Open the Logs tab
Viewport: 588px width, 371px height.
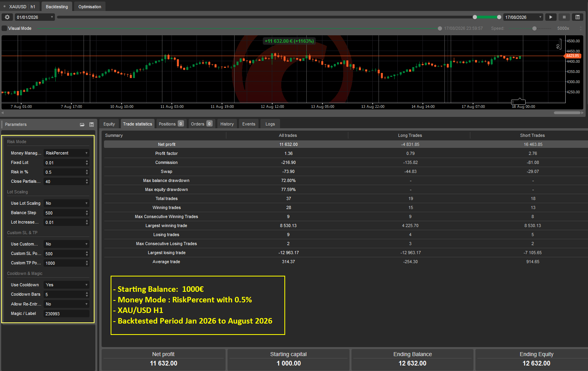(x=270, y=124)
